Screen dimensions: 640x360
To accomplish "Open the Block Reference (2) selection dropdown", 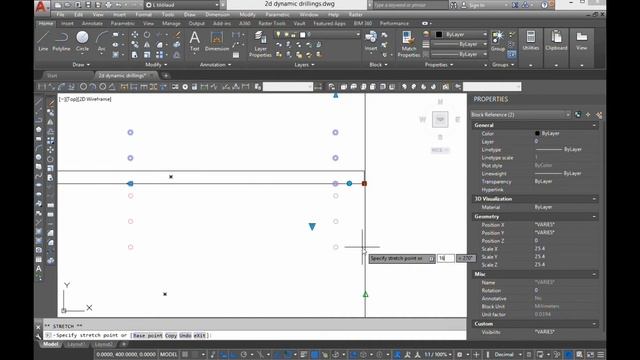I will [x=520, y=115].
